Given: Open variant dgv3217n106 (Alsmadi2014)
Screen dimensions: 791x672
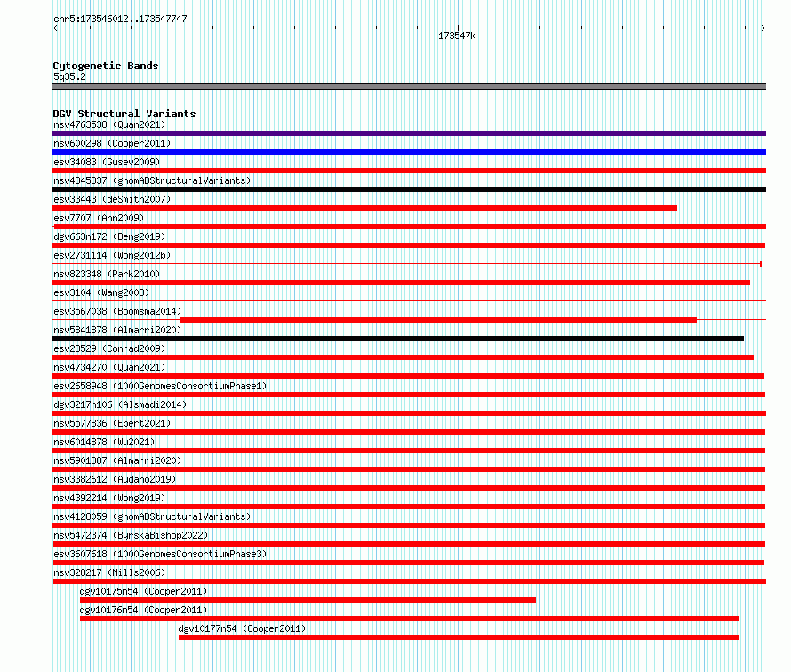Looking at the screenshot, I should point(120,404).
